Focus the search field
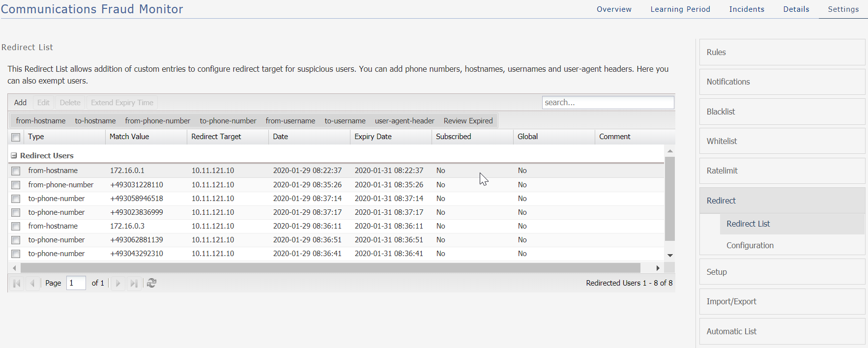868x348 pixels. [x=608, y=102]
